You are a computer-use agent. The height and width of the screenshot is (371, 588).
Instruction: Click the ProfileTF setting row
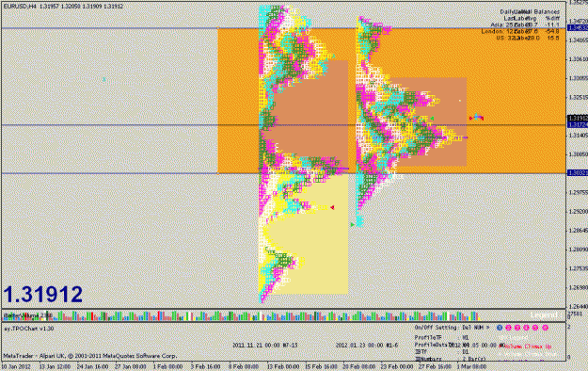[x=442, y=338]
